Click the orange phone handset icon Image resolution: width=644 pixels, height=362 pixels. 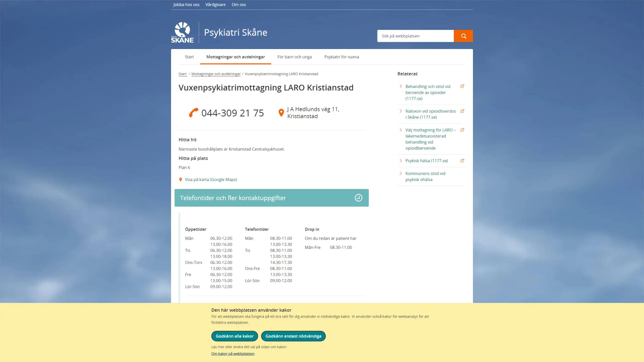[193, 113]
